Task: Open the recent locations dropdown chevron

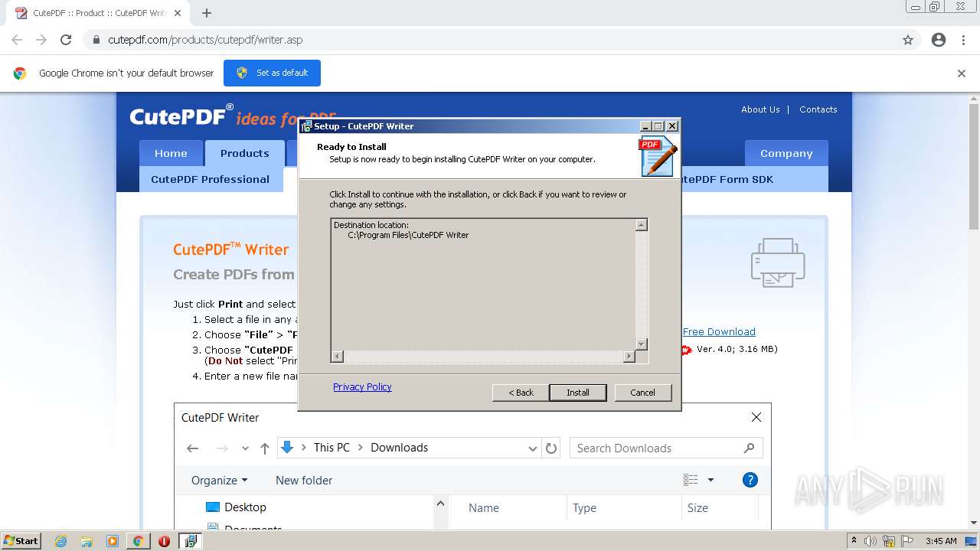Action: pyautogui.click(x=245, y=448)
